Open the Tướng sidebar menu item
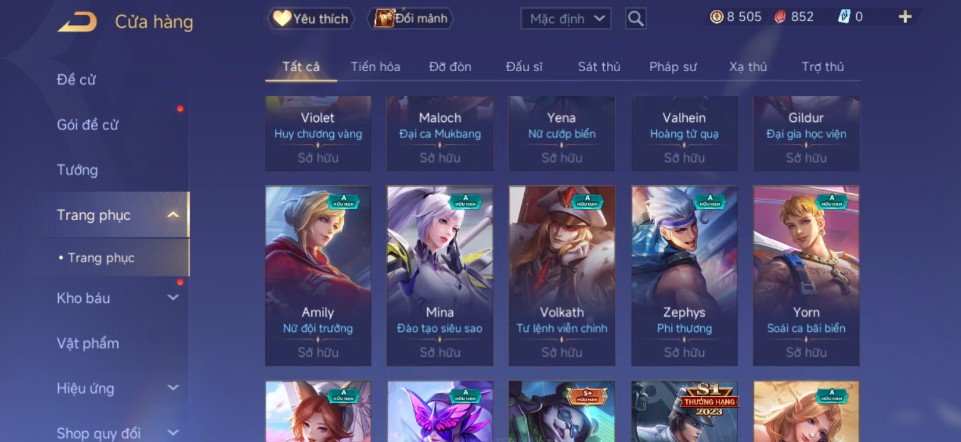Image resolution: width=961 pixels, height=442 pixels. pyautogui.click(x=77, y=170)
